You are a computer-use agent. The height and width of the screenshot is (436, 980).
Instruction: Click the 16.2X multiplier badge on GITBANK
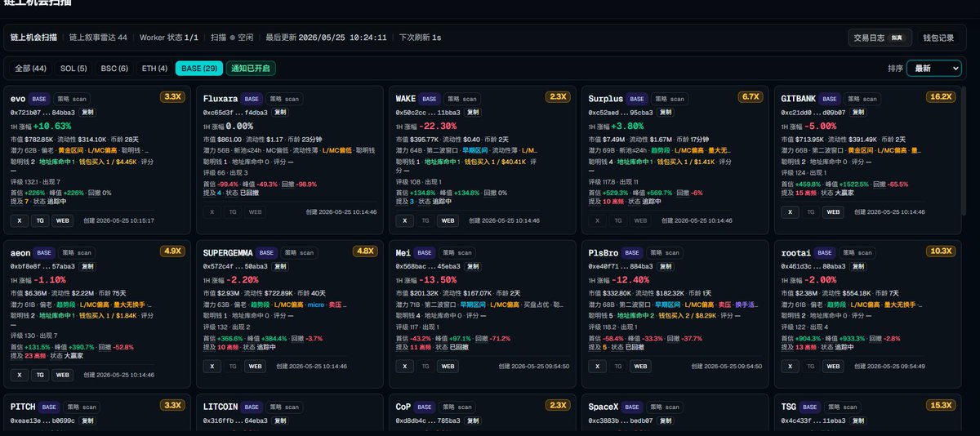click(940, 96)
